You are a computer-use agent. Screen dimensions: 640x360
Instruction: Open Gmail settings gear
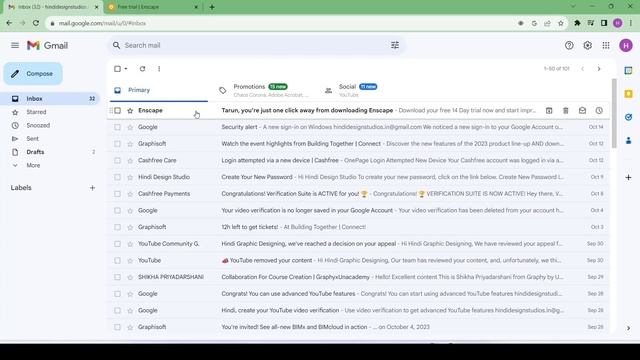click(587, 45)
